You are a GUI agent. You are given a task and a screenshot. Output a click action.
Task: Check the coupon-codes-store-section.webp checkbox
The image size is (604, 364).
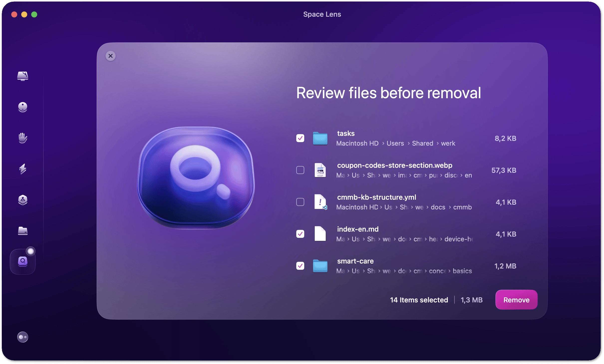300,170
